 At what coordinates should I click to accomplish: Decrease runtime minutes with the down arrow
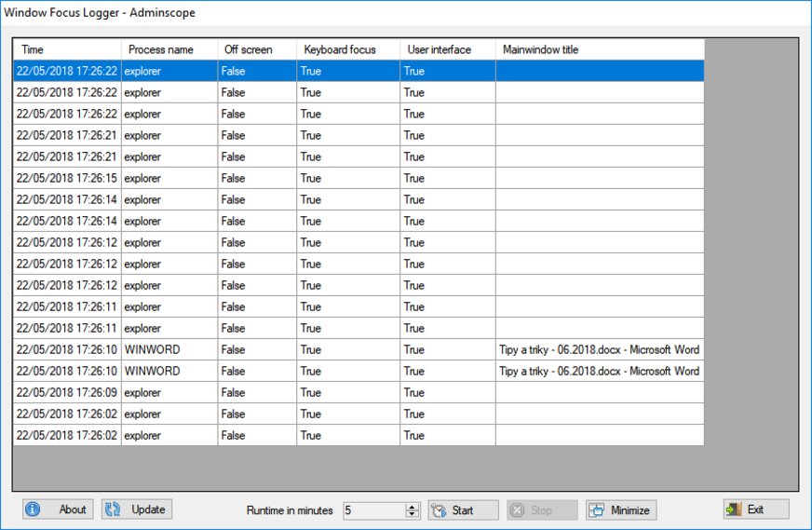(x=413, y=514)
